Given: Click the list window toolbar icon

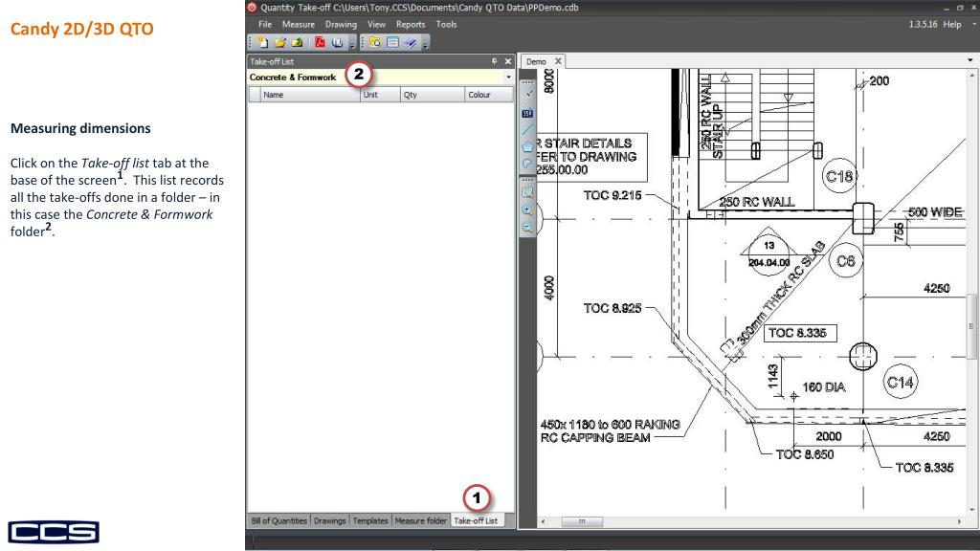Looking at the screenshot, I should pyautogui.click(x=392, y=42).
